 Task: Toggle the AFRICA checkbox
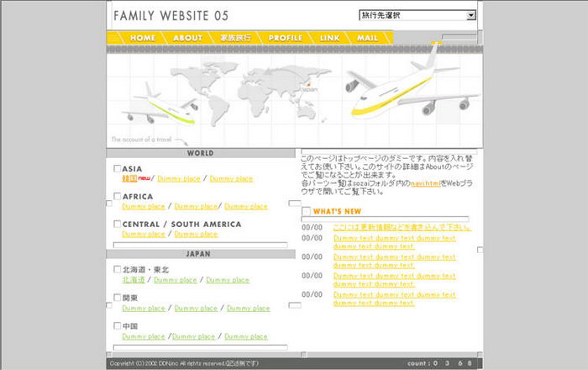117,197
